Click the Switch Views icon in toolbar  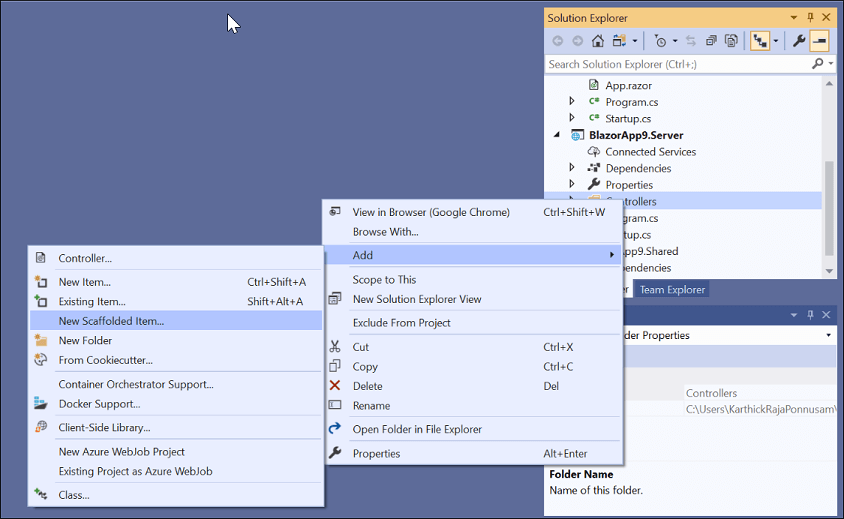click(620, 41)
